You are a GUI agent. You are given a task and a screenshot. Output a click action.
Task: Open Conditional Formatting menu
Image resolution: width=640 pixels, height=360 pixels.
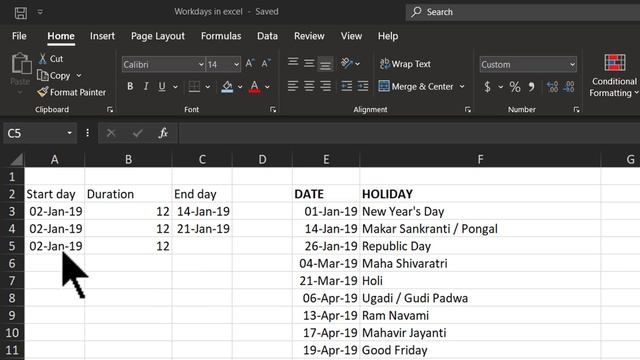coord(614,76)
